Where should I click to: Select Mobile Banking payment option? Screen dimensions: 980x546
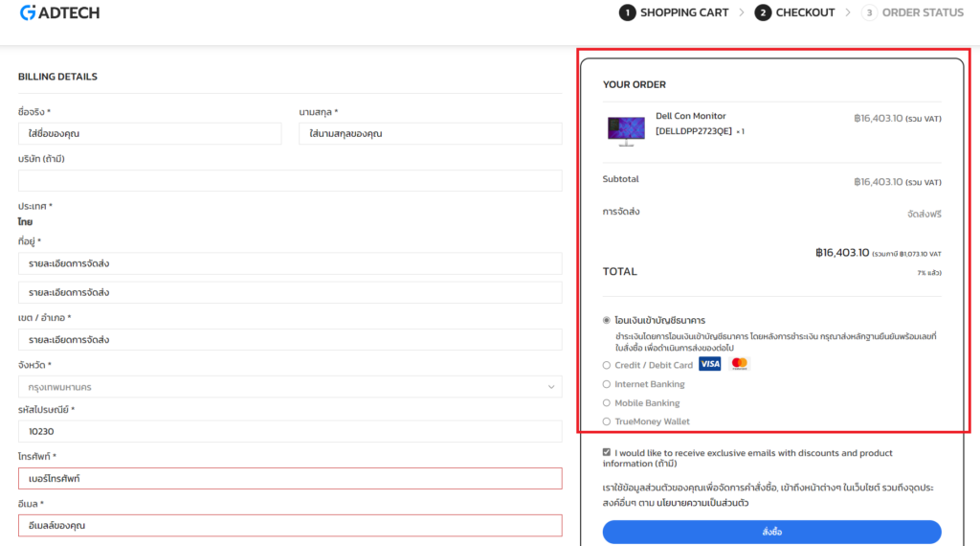[607, 403]
